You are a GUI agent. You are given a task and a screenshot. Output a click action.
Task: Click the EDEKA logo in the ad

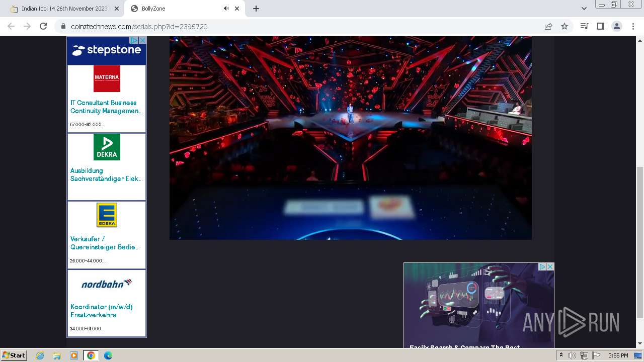click(x=107, y=215)
